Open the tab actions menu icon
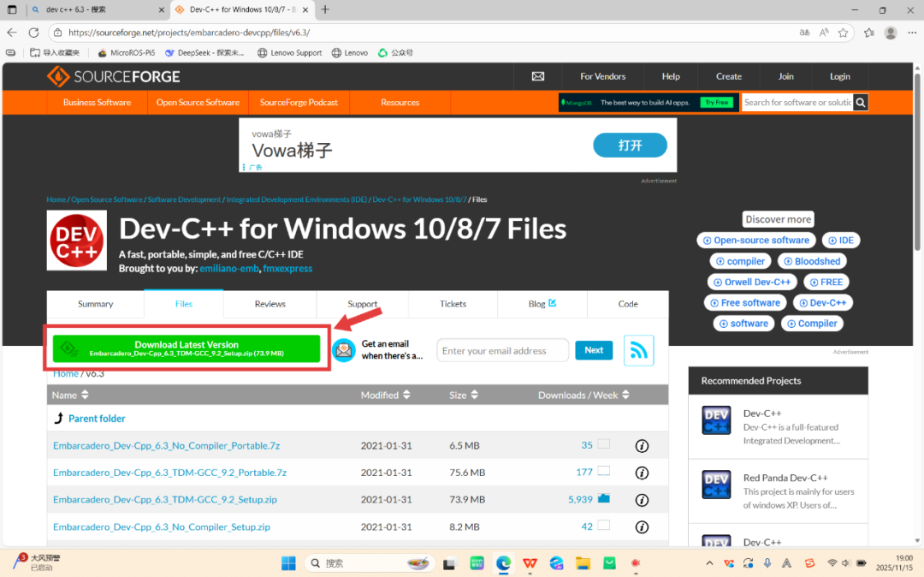The width and height of the screenshot is (924, 577). [x=12, y=9]
